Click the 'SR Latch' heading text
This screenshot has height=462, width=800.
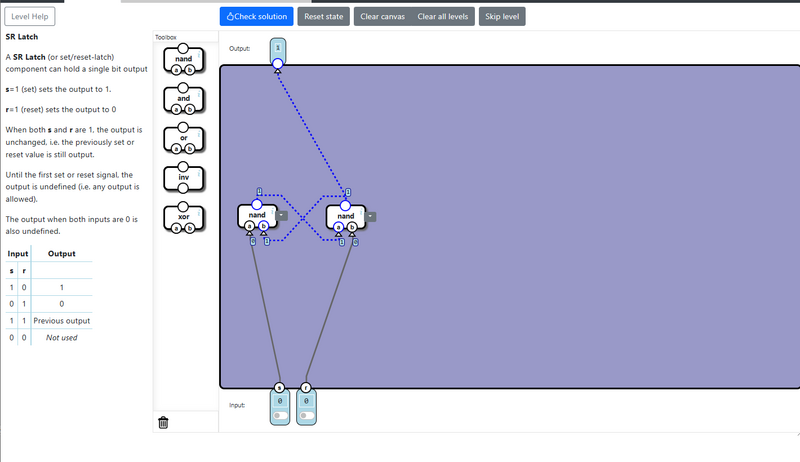(21, 37)
